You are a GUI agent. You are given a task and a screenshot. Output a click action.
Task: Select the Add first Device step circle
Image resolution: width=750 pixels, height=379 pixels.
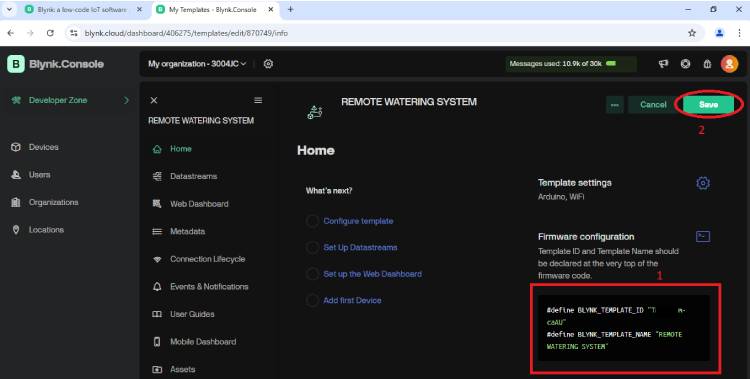pyautogui.click(x=312, y=301)
